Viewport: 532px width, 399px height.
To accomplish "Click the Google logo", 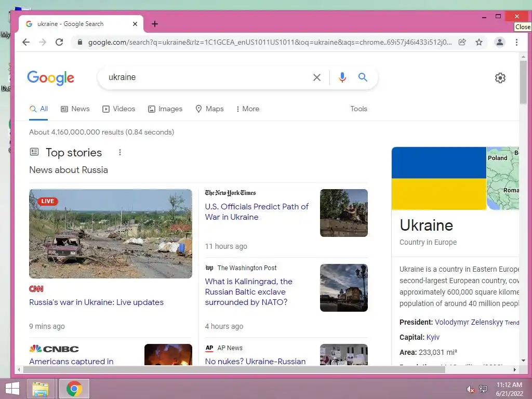I will (x=50, y=78).
